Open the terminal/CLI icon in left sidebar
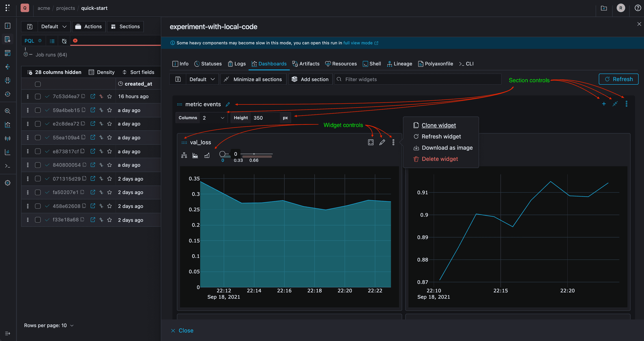 [7, 166]
